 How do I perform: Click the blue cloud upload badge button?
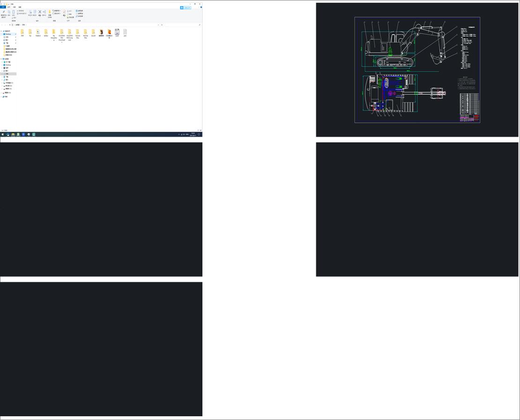pos(186,7)
